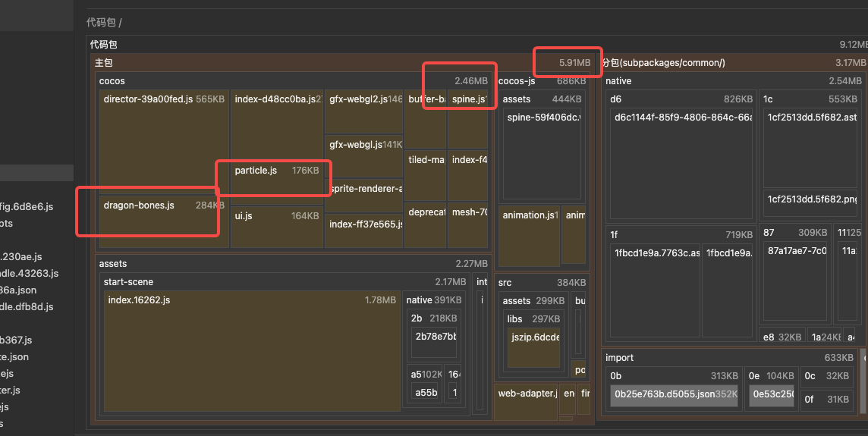Select the 主包 package header
The width and height of the screenshot is (868, 436).
(x=343, y=62)
